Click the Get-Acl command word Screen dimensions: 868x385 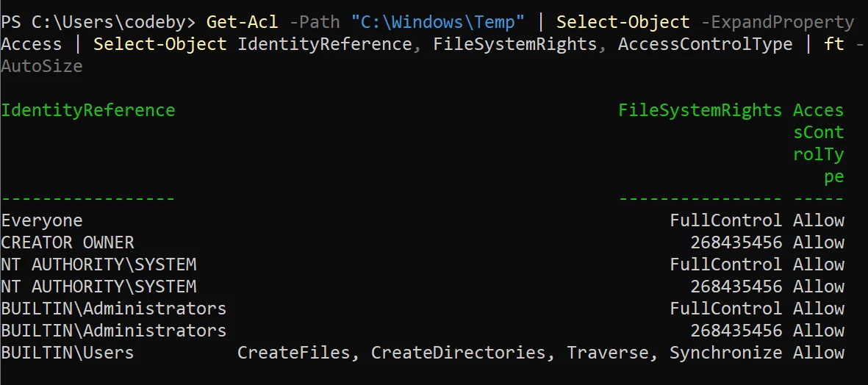tap(242, 22)
